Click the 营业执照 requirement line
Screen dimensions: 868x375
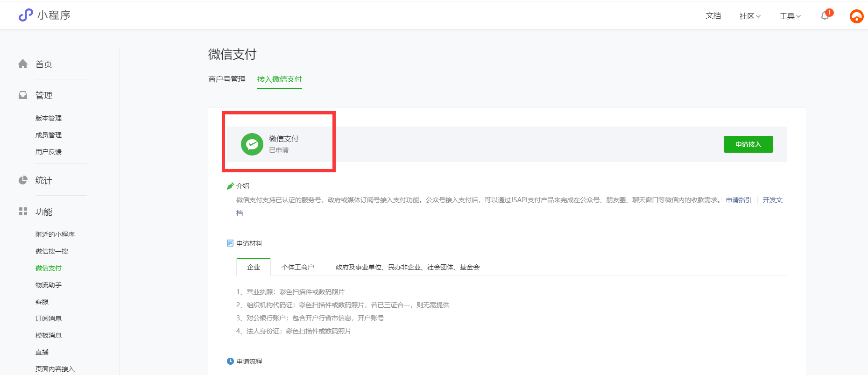pos(290,292)
